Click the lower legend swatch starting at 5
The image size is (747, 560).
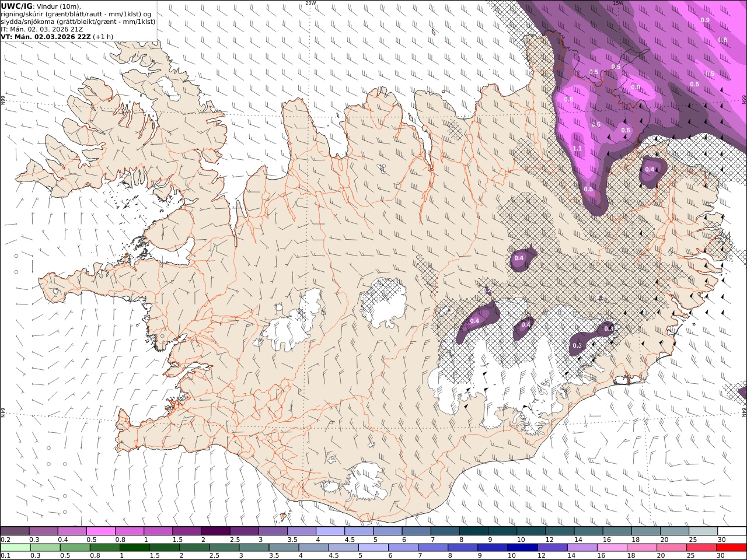coord(373,547)
